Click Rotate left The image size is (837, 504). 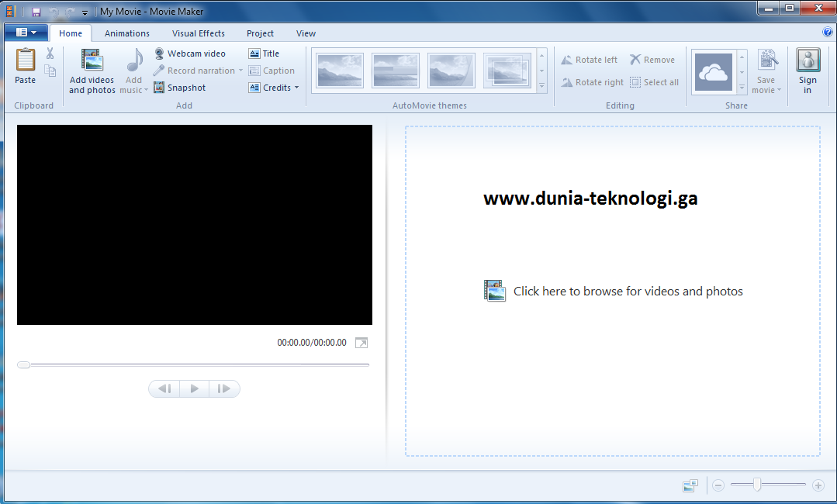tap(589, 60)
